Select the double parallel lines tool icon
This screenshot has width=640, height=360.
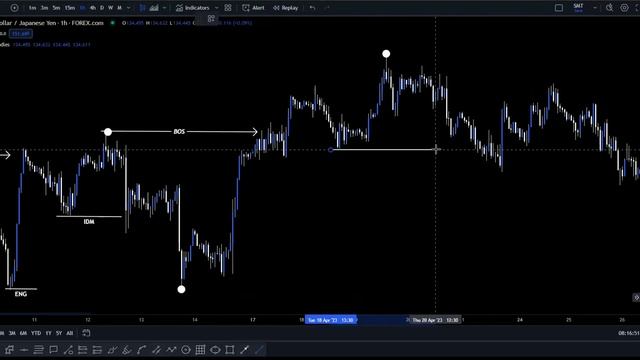tap(156, 350)
